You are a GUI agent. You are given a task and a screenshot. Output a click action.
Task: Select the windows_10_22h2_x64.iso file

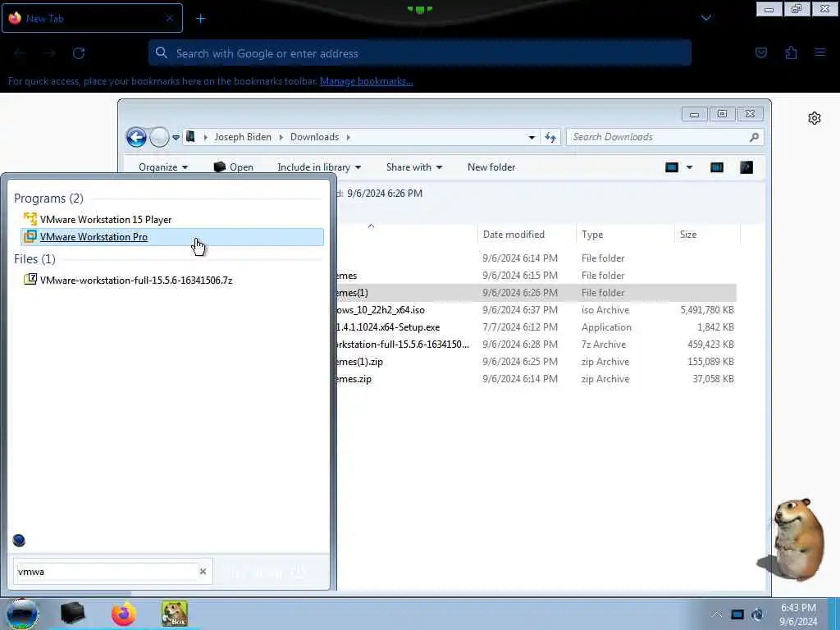click(536, 309)
